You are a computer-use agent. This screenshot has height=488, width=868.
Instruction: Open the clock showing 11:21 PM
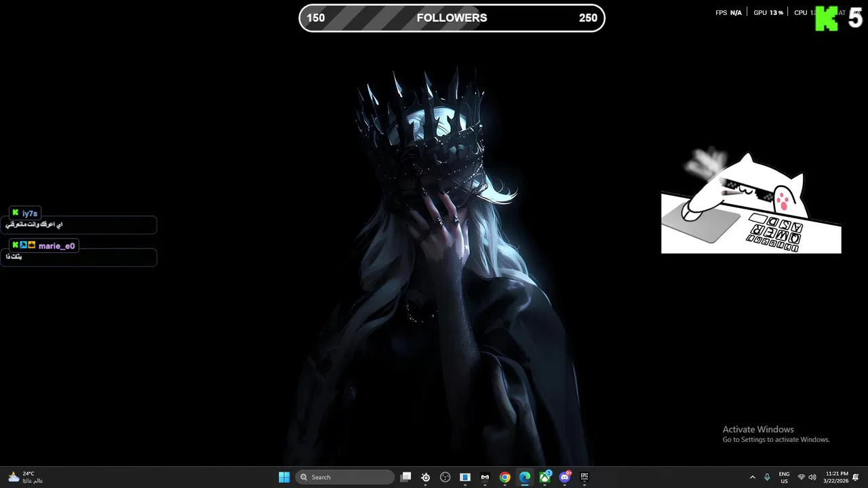[x=835, y=477]
